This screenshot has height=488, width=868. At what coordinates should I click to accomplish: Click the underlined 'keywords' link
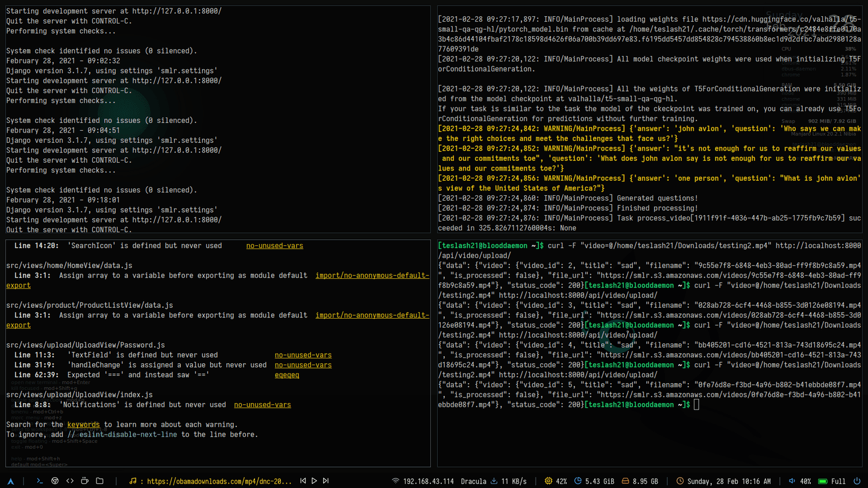83,425
